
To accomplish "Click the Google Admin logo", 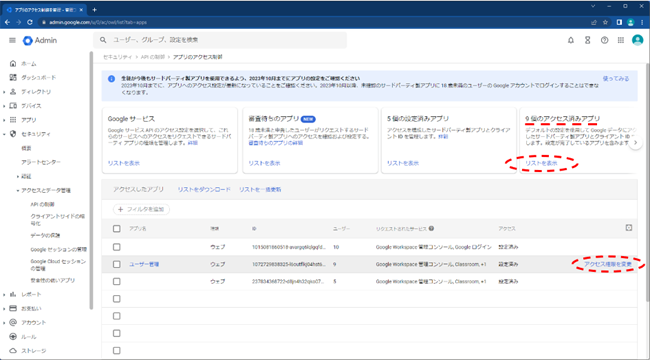I will [x=40, y=40].
